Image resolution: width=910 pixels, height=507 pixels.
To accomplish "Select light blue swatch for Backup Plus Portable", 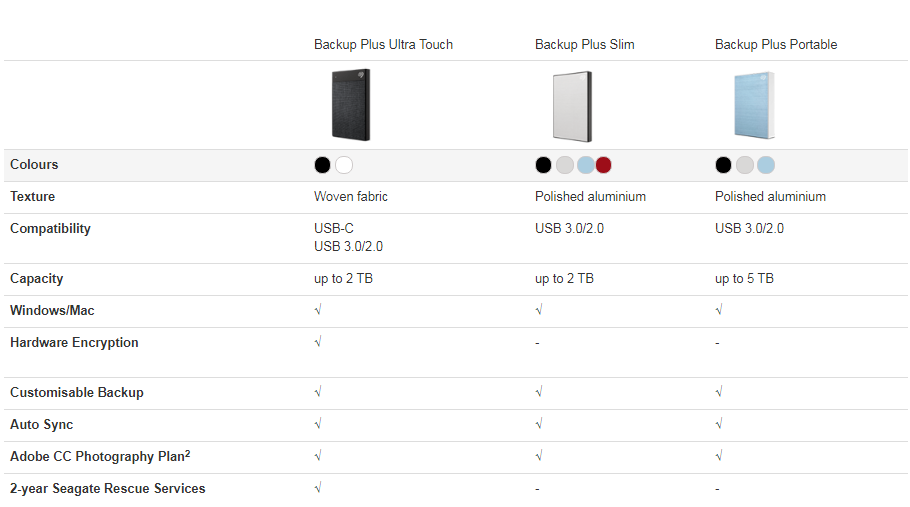I will [766, 165].
